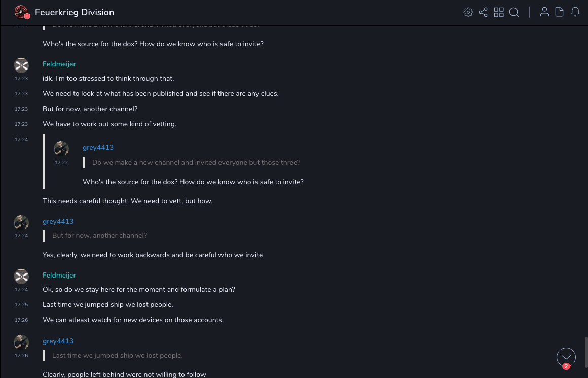Viewport: 588px width, 378px height.
Task: Click grey4413's name inside the quoted reply block
Action: coord(98,147)
